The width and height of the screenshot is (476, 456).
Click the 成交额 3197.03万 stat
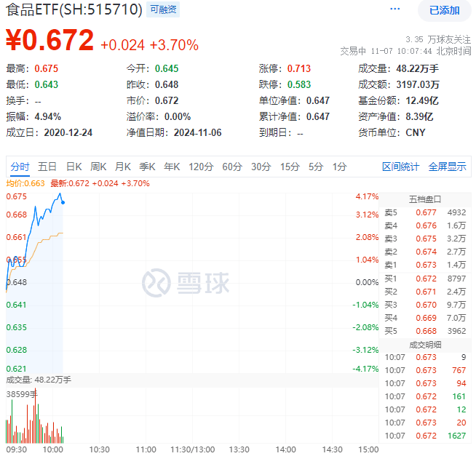[399, 84]
